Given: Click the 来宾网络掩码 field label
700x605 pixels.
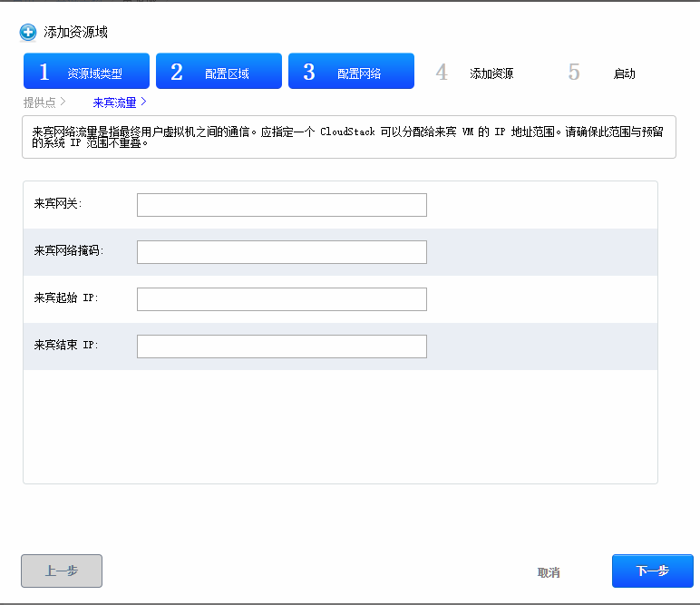Looking at the screenshot, I should click(69, 250).
